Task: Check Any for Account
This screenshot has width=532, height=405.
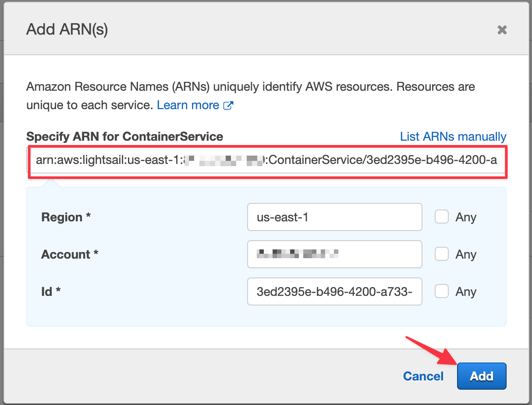Action: (x=442, y=254)
